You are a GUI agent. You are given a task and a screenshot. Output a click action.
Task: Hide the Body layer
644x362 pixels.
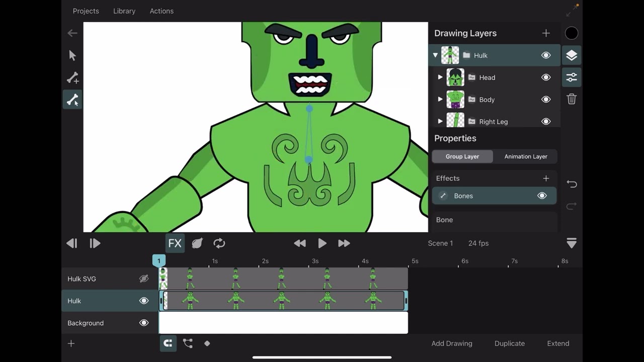[x=546, y=100]
